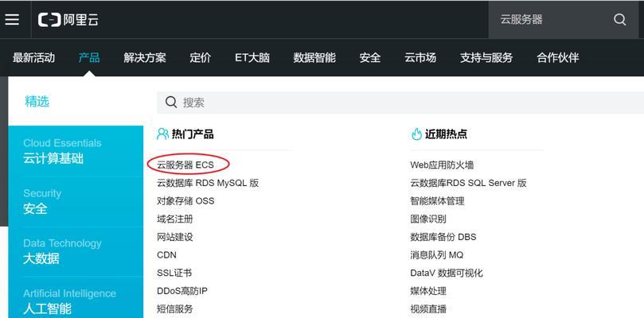This screenshot has width=644, height=318.
Task: Open the 产品 menu
Action: pos(89,58)
